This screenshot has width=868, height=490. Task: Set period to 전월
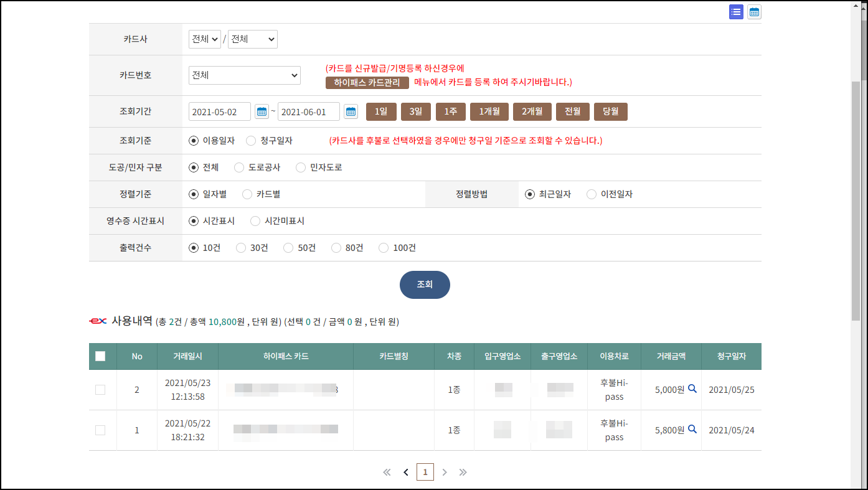(573, 111)
